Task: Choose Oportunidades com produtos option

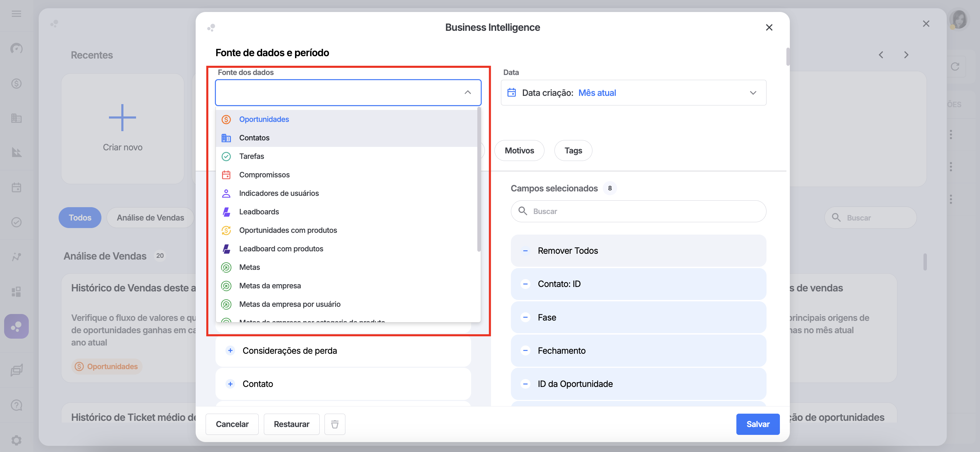Action: click(346, 230)
